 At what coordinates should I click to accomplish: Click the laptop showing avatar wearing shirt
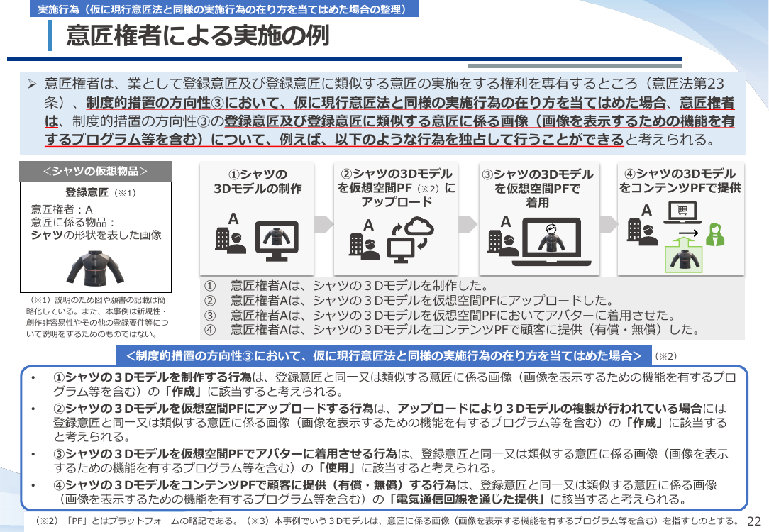[x=552, y=242]
